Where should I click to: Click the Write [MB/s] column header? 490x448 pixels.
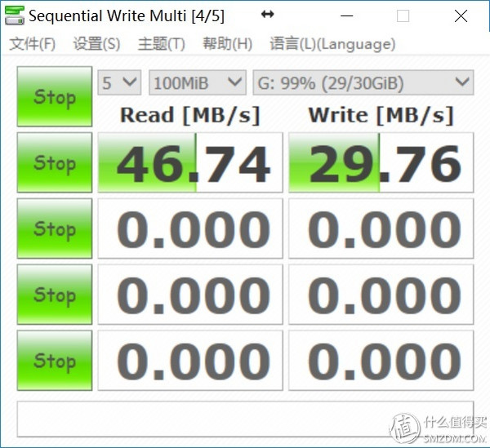[381, 115]
